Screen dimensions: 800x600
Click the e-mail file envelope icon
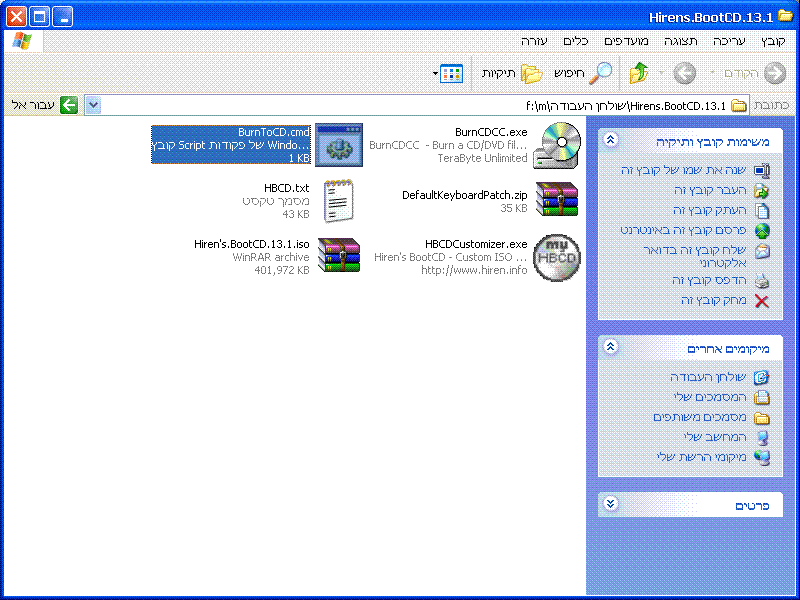click(x=762, y=251)
